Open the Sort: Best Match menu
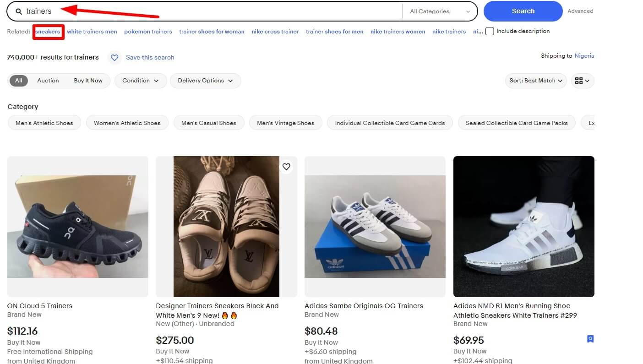This screenshot has width=643, height=364. coord(535,81)
